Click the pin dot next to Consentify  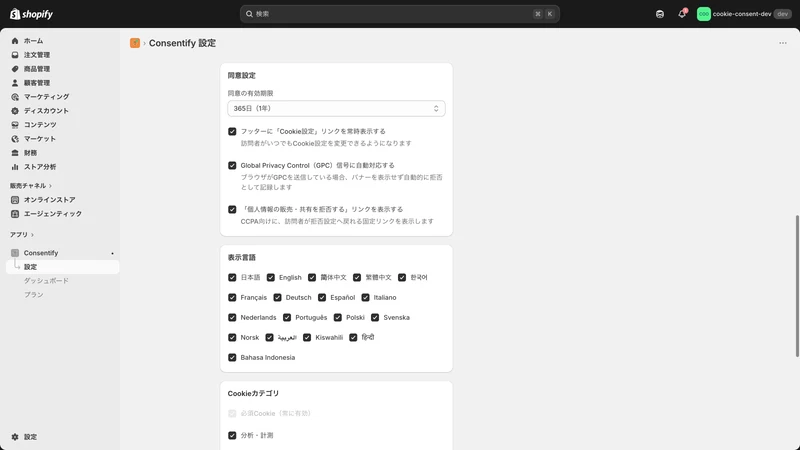pyautogui.click(x=112, y=253)
